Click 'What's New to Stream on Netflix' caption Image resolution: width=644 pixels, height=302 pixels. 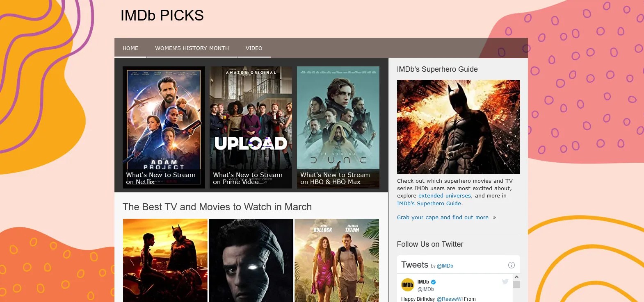pyautogui.click(x=161, y=178)
